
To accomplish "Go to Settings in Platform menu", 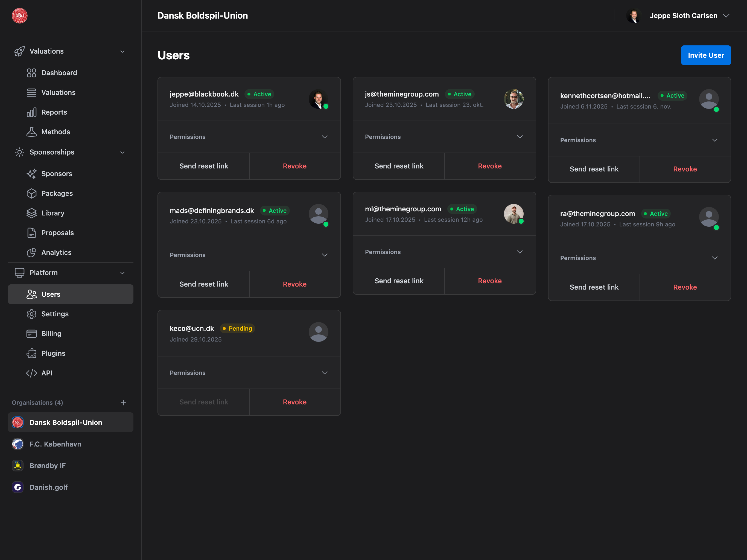I will [55, 314].
